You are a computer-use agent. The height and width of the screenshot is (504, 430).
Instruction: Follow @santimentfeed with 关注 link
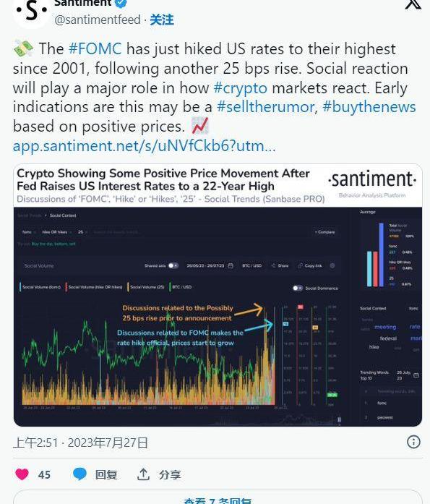tap(162, 20)
